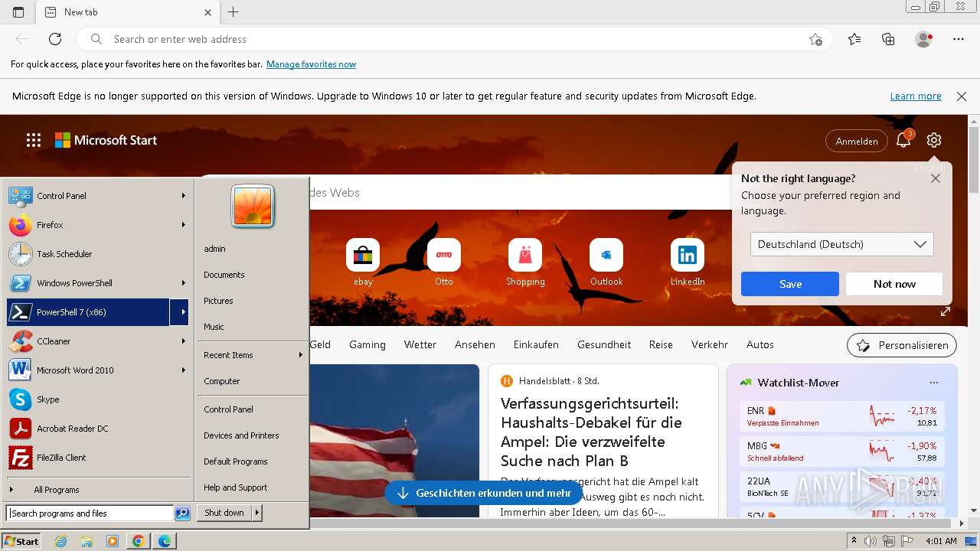Open new tab plus button
The image size is (980, 551).
pos(234,12)
